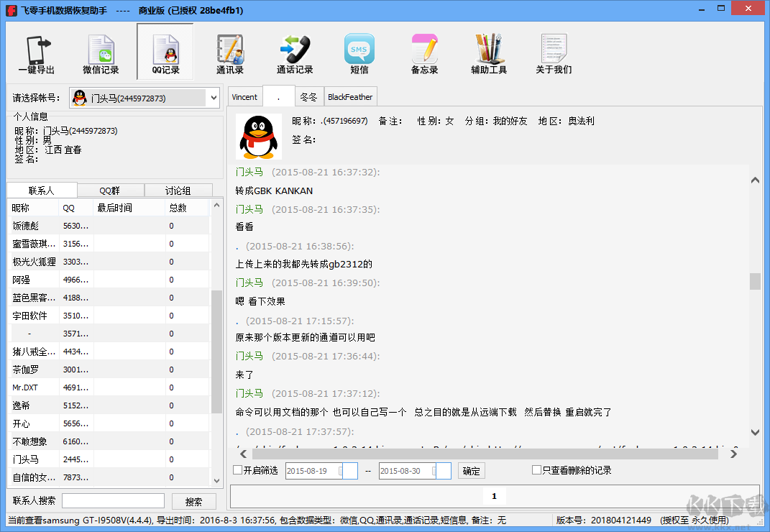Open 辅助工具 auxiliary tools
This screenshot has height=532, width=770.
[489, 53]
